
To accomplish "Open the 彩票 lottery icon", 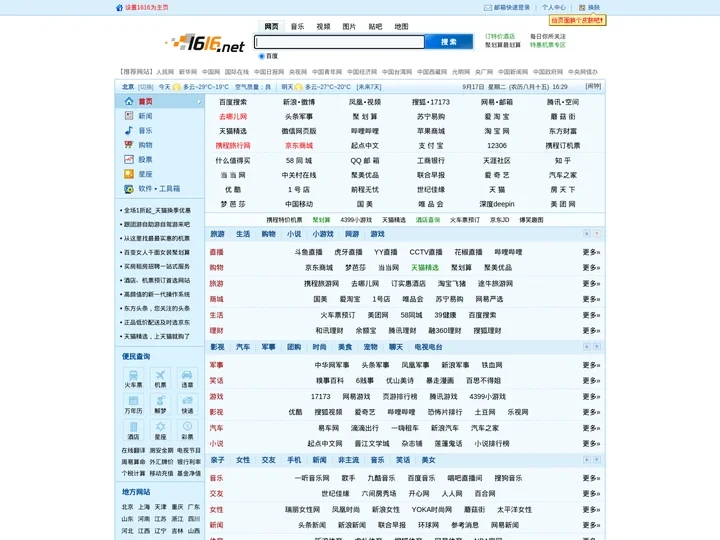I will pos(187,427).
